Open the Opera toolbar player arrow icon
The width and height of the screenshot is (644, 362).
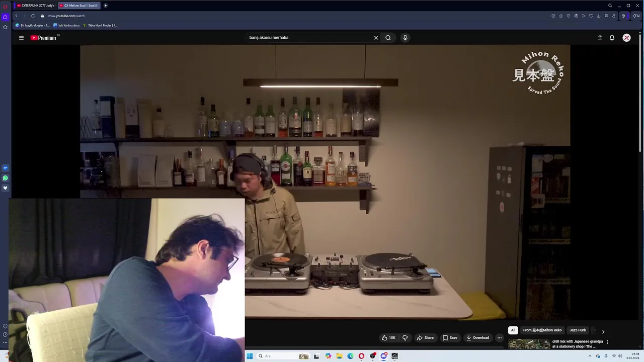coord(584,16)
